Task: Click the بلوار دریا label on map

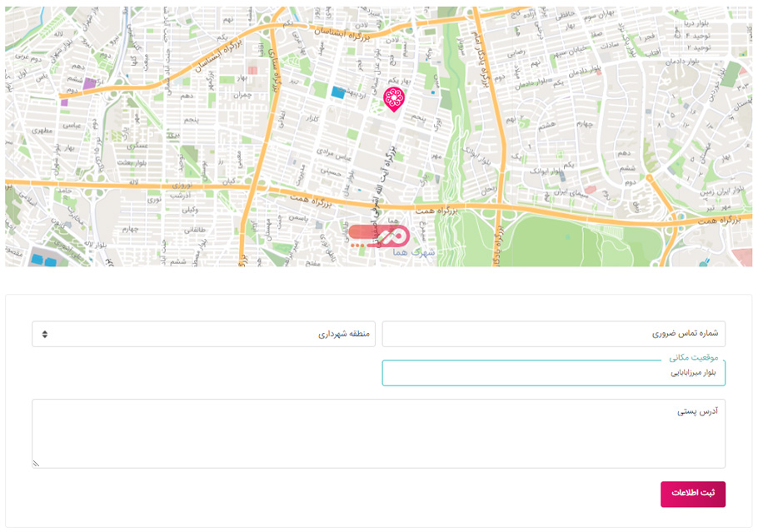Action: click(696, 26)
